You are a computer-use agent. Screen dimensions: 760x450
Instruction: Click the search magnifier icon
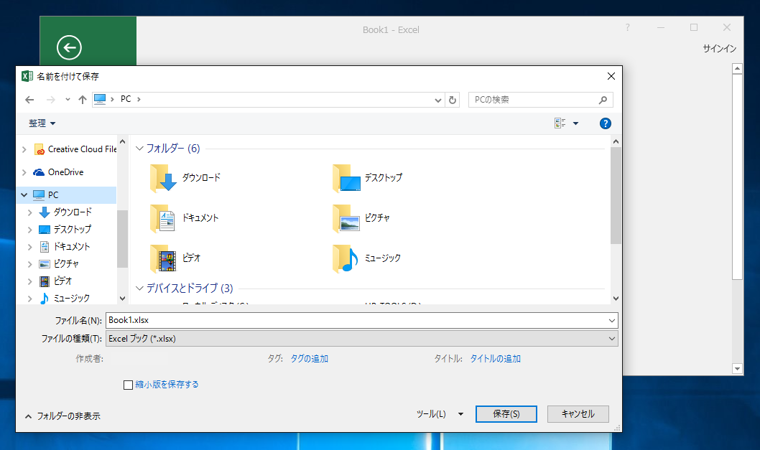point(602,99)
